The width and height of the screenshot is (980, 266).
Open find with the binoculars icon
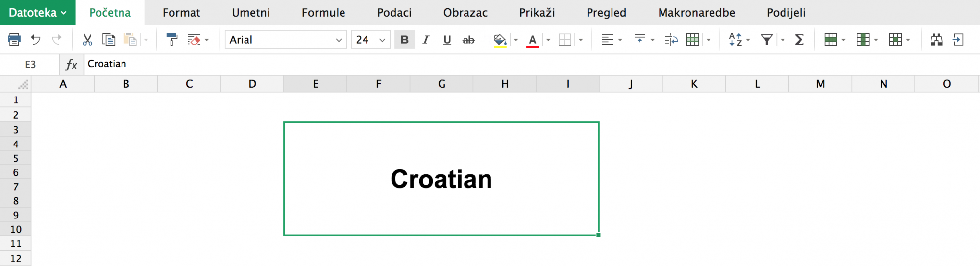[936, 40]
